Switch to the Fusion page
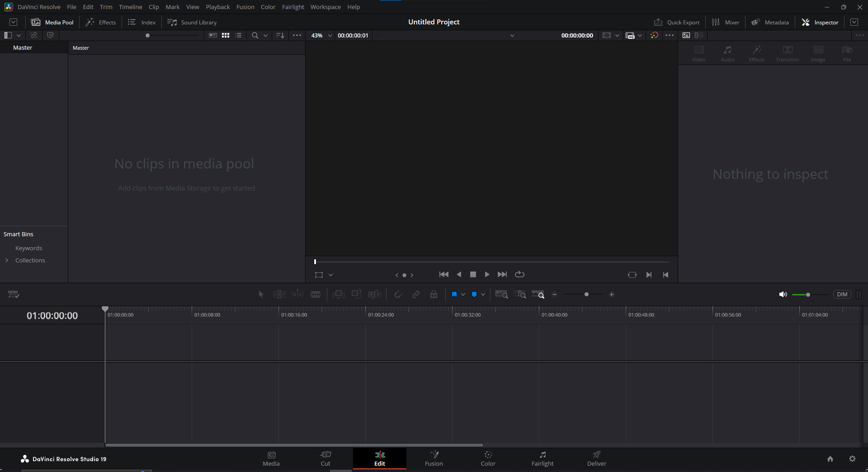The width and height of the screenshot is (868, 472). point(434,459)
